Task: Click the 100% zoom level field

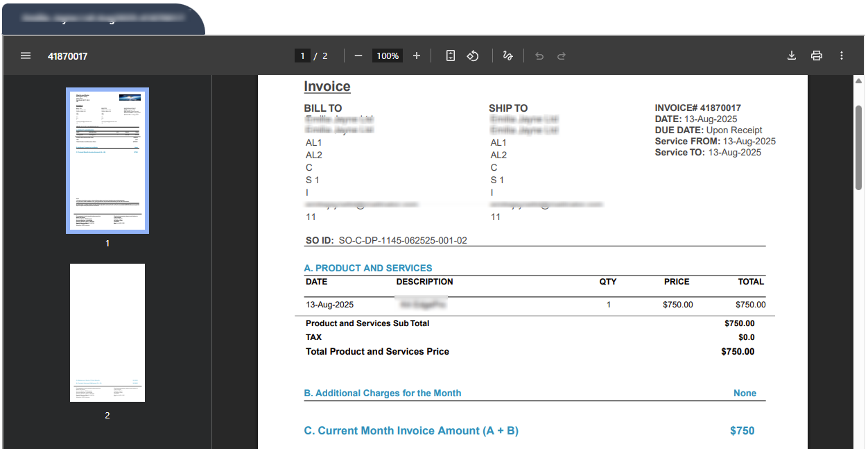Action: (388, 56)
